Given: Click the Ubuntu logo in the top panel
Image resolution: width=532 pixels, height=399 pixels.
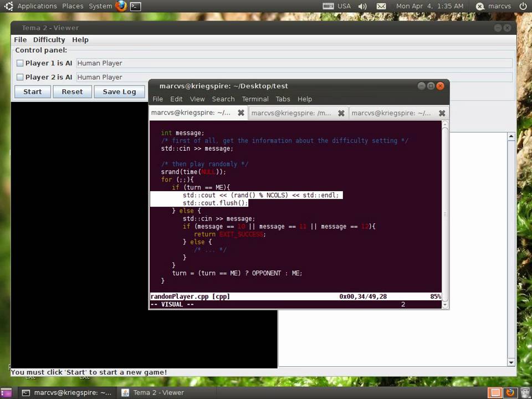Looking at the screenshot, I should click(8, 6).
